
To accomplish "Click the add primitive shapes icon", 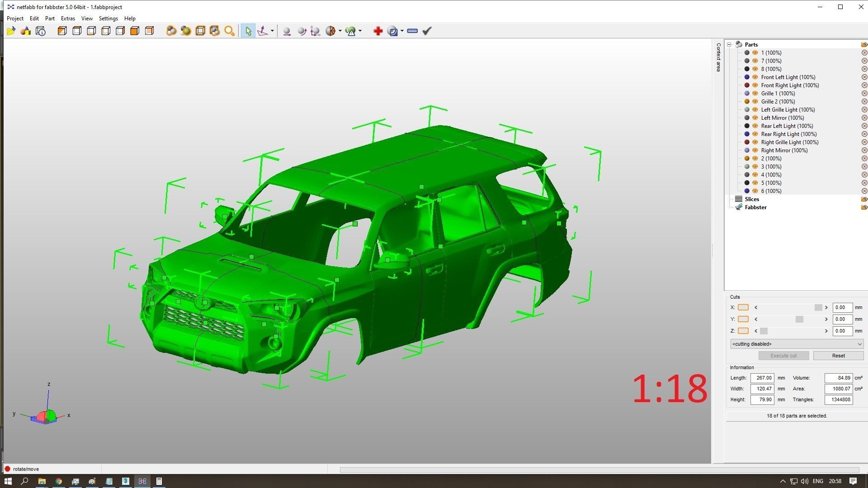I will (x=26, y=31).
